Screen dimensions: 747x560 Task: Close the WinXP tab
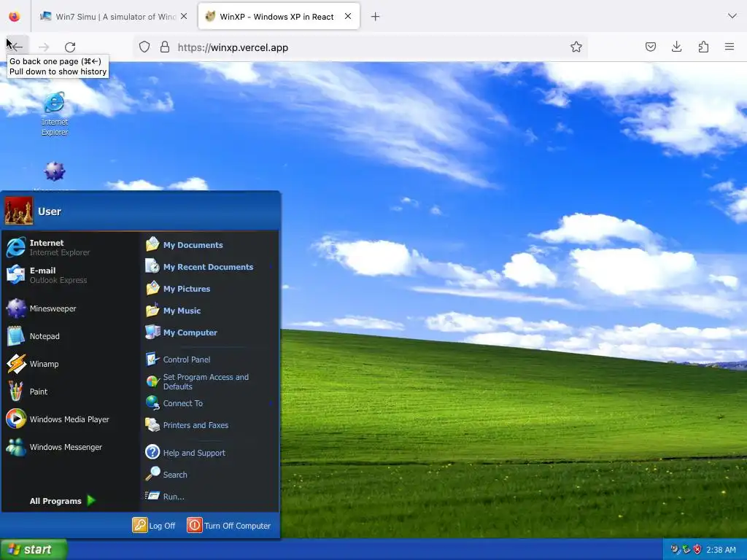(x=348, y=16)
